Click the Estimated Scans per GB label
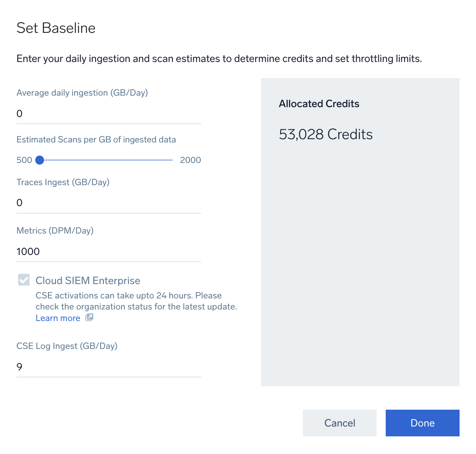This screenshot has width=476, height=454. pos(96,140)
